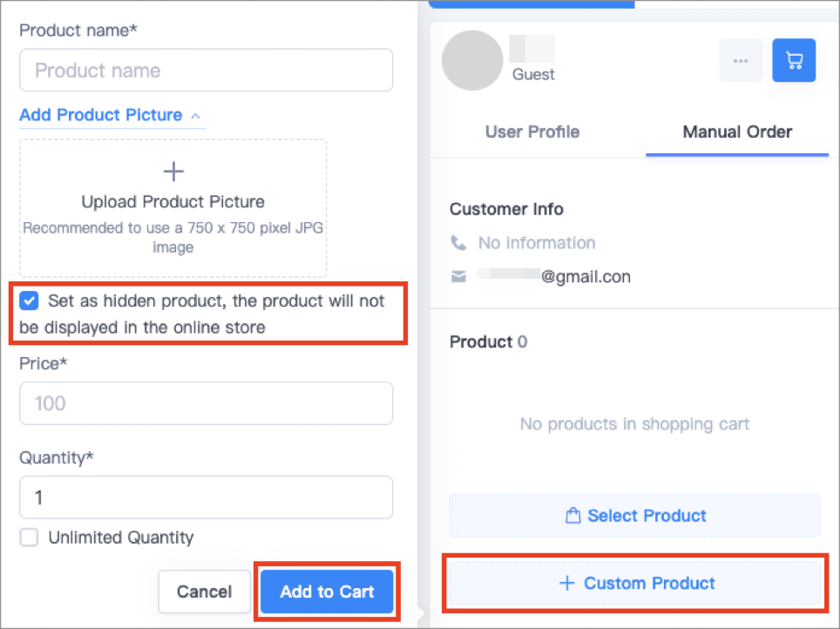The width and height of the screenshot is (840, 629).
Task: Click into the Price input field
Action: 207,403
